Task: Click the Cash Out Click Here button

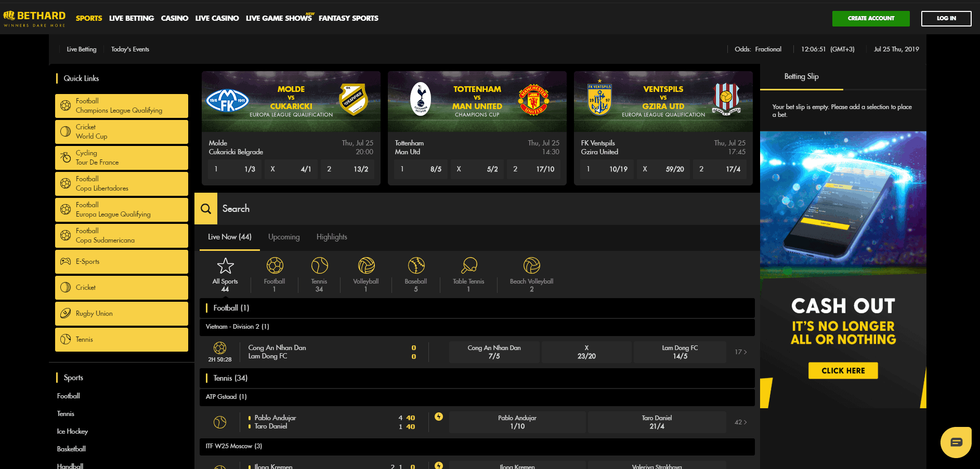Action: tap(843, 371)
